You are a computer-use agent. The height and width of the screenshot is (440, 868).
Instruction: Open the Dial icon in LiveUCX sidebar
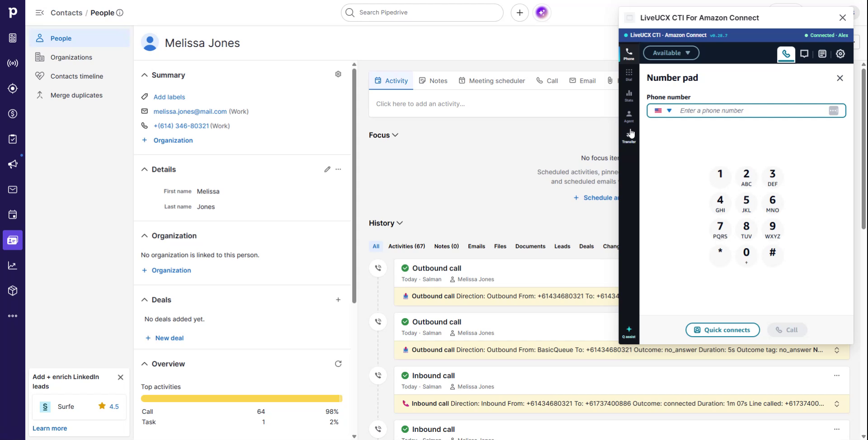pos(629,75)
